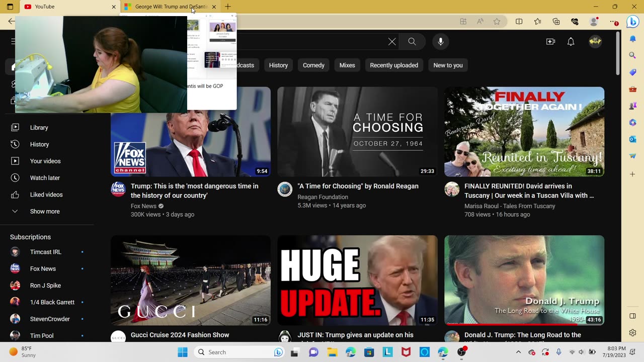
Task: Play A Time for Choosing Reagan thumbnail
Action: pos(357,132)
